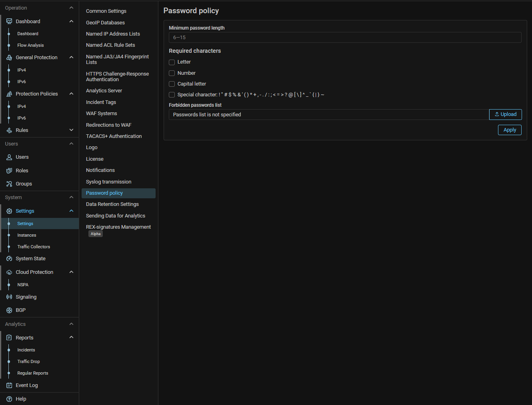Click the Minimum password length field

[345, 38]
